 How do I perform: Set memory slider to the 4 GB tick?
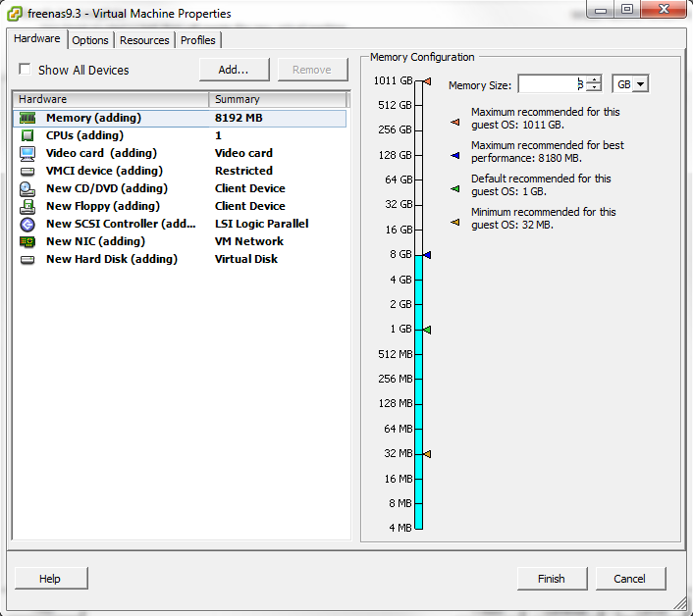click(x=418, y=280)
